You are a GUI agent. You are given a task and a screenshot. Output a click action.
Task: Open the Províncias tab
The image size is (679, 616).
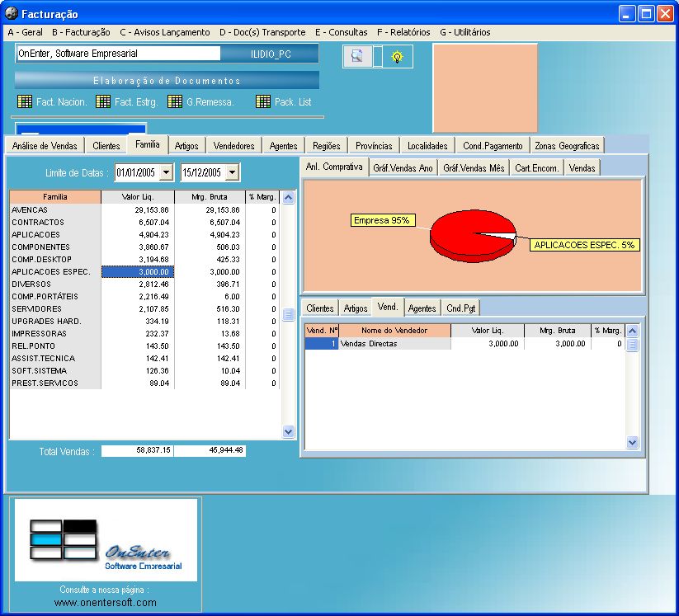click(374, 146)
